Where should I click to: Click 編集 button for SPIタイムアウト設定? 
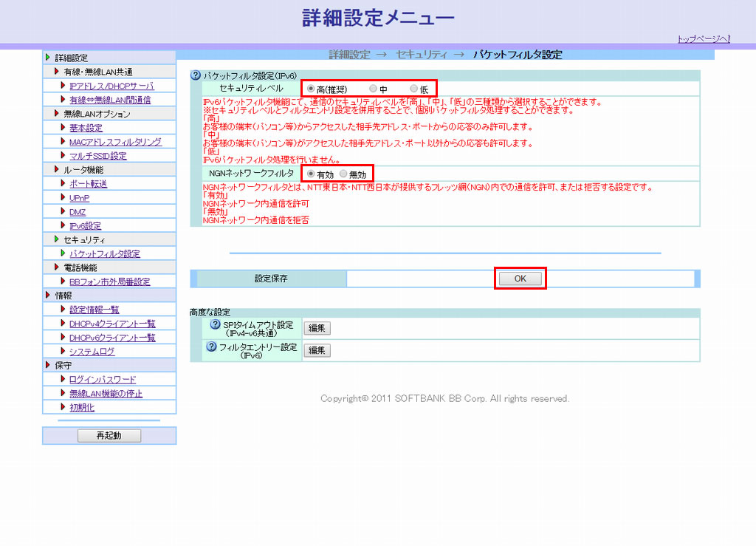coord(317,329)
